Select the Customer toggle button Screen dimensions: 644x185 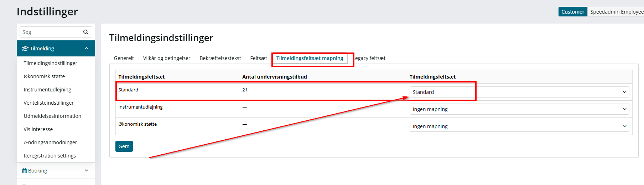click(x=573, y=12)
